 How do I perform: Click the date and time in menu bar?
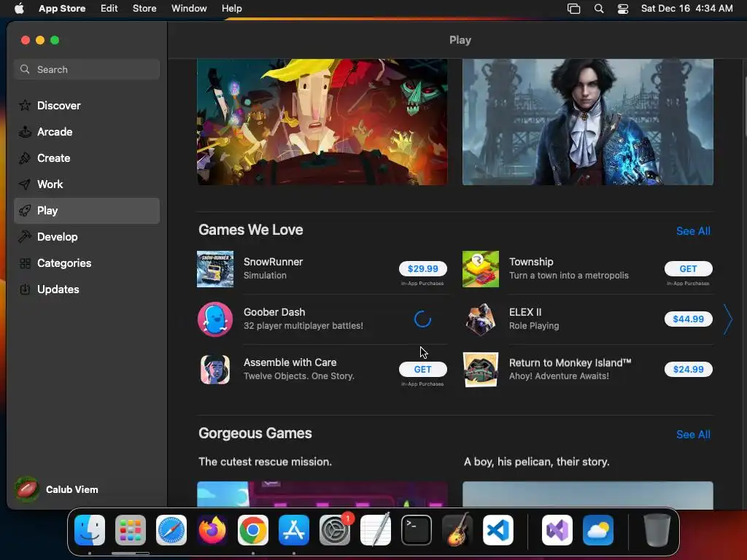click(686, 9)
